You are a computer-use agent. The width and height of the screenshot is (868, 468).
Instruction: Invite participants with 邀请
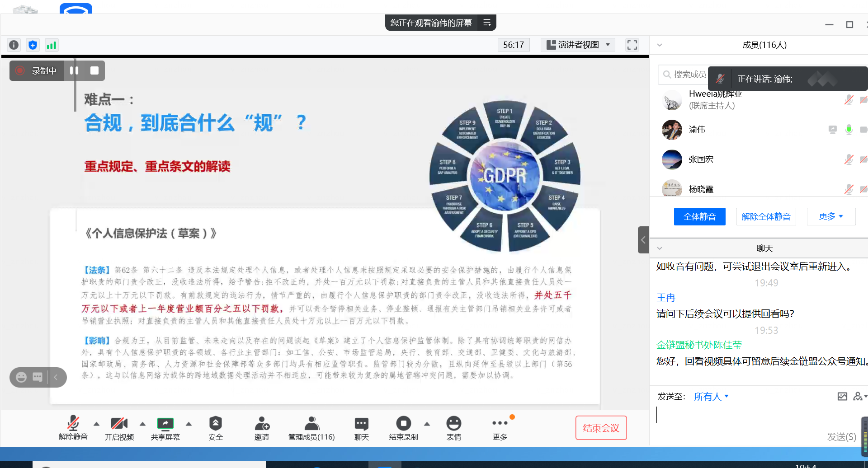262,428
